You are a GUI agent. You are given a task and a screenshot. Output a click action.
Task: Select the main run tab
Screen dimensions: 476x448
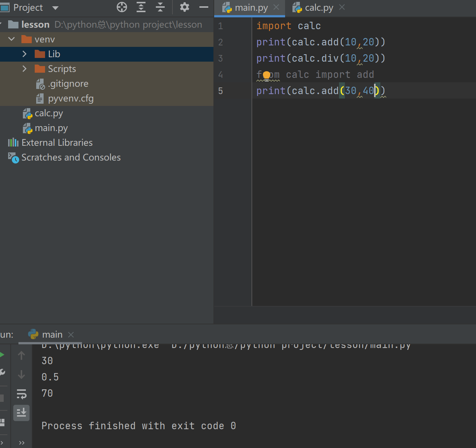pyautogui.click(x=52, y=335)
